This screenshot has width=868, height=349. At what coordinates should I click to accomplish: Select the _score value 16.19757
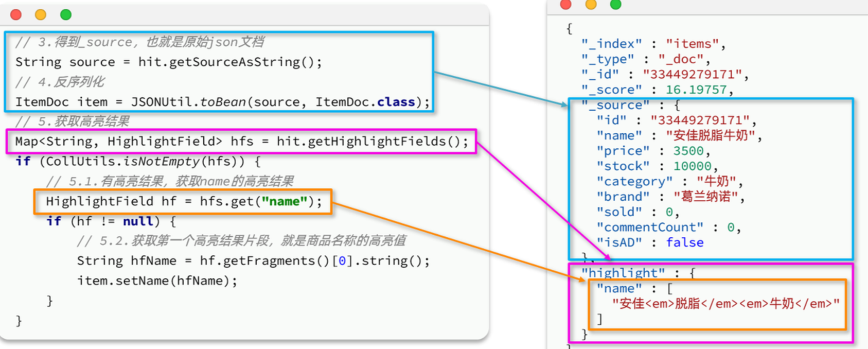[696, 90]
